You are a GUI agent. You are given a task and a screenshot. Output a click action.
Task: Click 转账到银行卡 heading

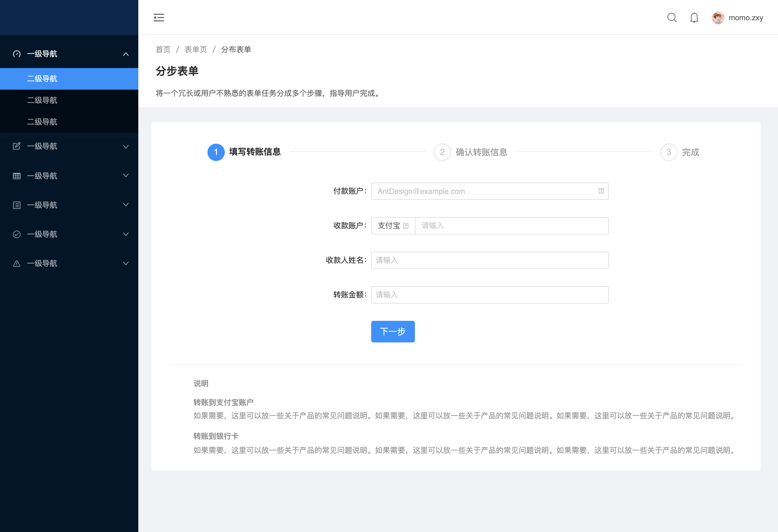[216, 436]
